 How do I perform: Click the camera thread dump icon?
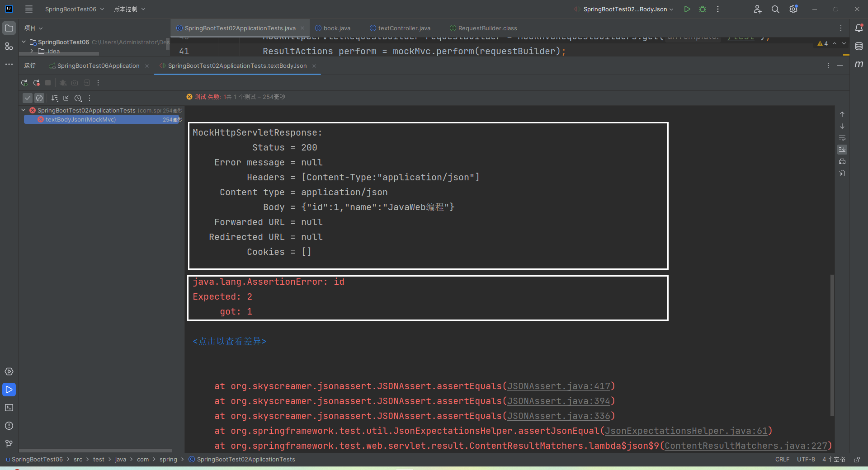point(75,83)
